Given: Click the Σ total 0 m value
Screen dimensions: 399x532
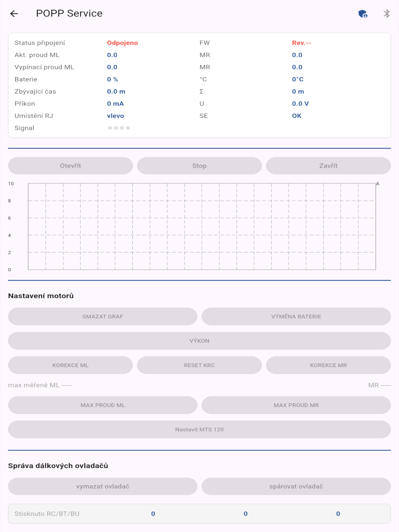Looking at the screenshot, I should [x=298, y=91].
